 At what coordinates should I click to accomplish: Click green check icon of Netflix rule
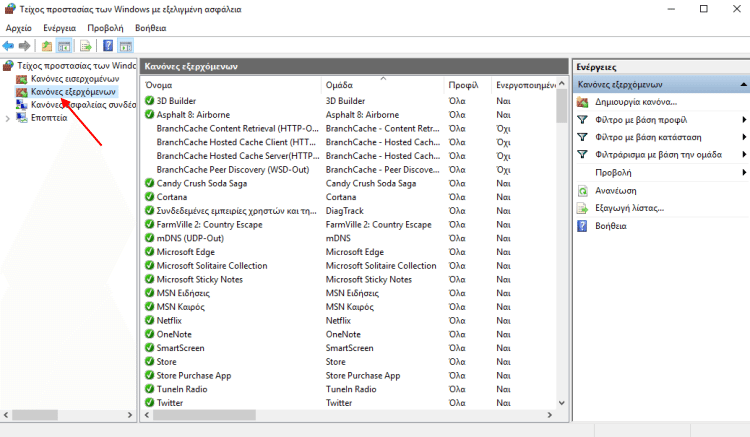coord(149,320)
